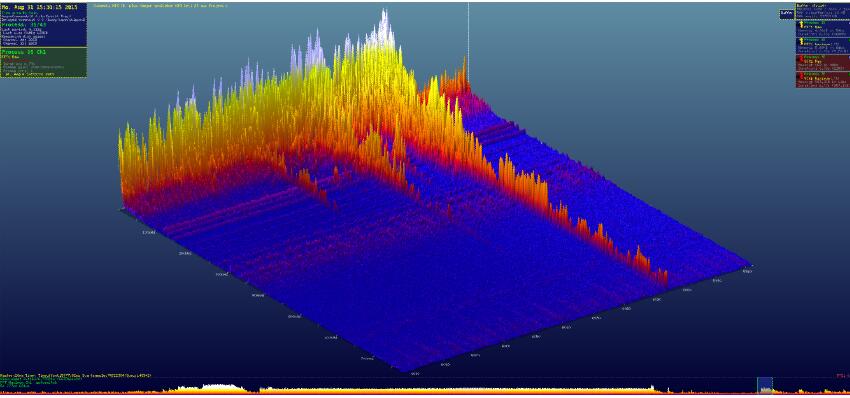This screenshot has width=850, height=398.
Task: Click the Buffer label box
Action: 787,14
